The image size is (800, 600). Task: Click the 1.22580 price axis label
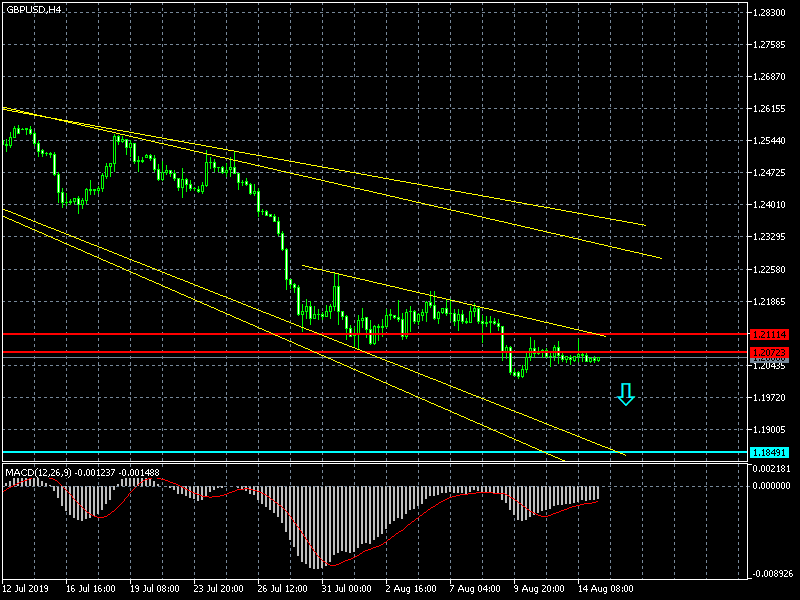[x=769, y=269]
